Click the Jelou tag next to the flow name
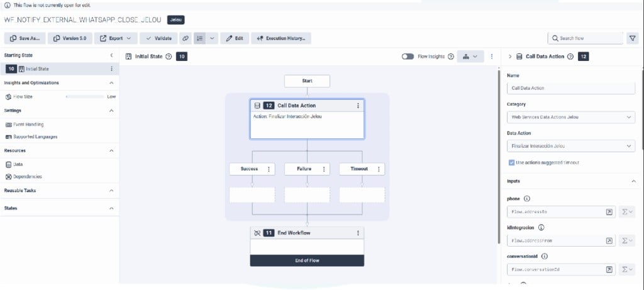This screenshot has height=290, width=644. click(x=176, y=20)
